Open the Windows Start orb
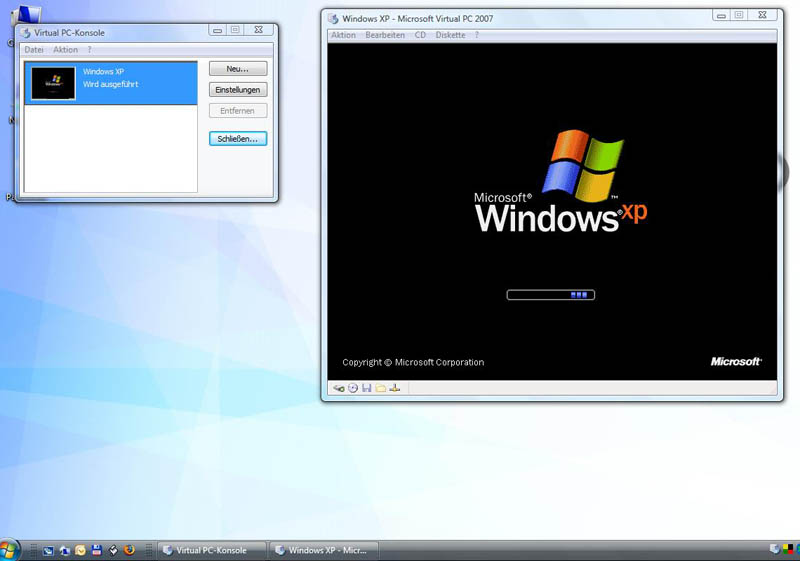The image size is (800, 561). (10, 549)
